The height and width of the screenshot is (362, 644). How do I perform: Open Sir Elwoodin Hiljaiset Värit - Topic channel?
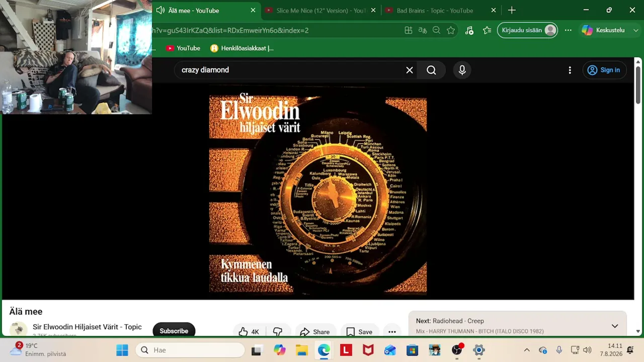[87, 327]
